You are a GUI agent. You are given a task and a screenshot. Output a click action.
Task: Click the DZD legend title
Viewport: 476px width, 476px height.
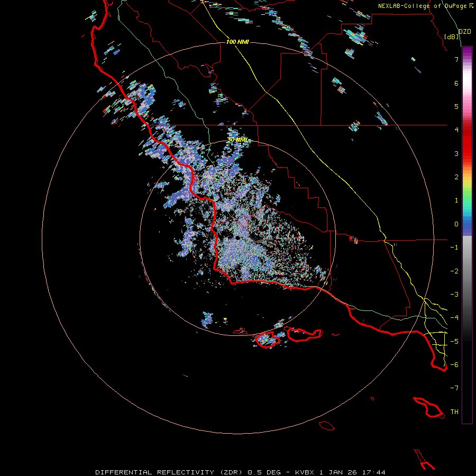[464, 32]
